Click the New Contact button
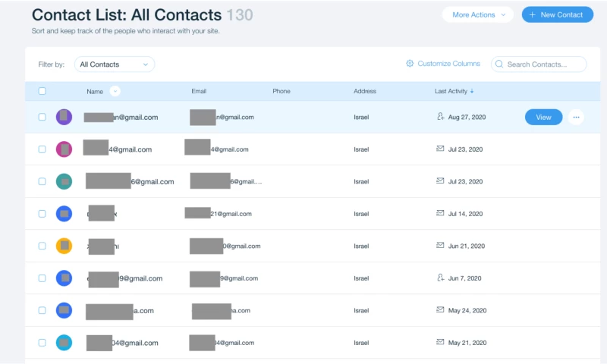 (557, 14)
